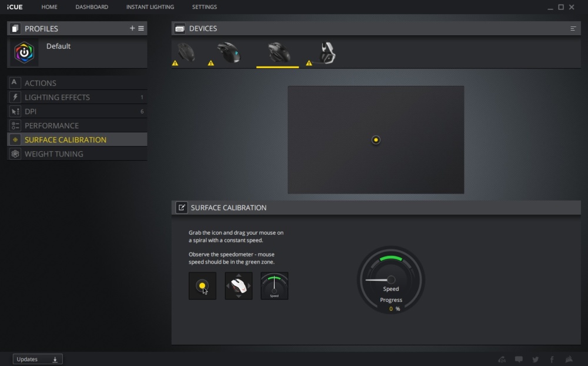Select SURFACE CALIBRATION in the sidebar
Viewport: 588px width, 366px height.
coord(77,139)
